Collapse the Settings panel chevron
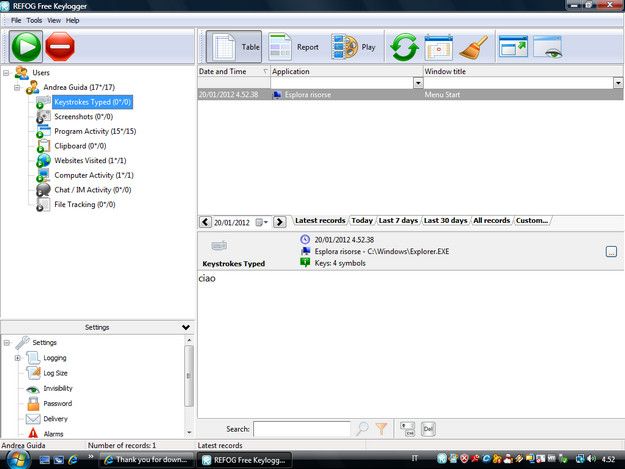Image resolution: width=625 pixels, height=469 pixels. coord(186,327)
